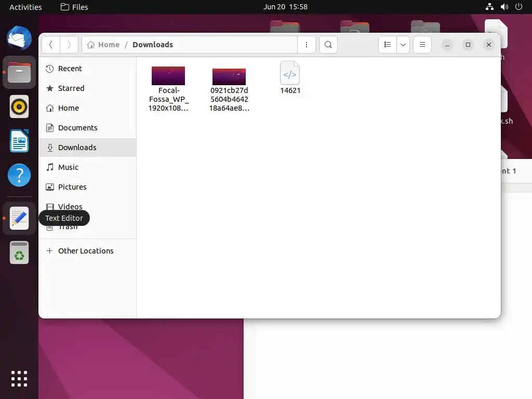Open Home in the sidebar
Image resolution: width=532 pixels, height=399 pixels.
pyautogui.click(x=87, y=108)
